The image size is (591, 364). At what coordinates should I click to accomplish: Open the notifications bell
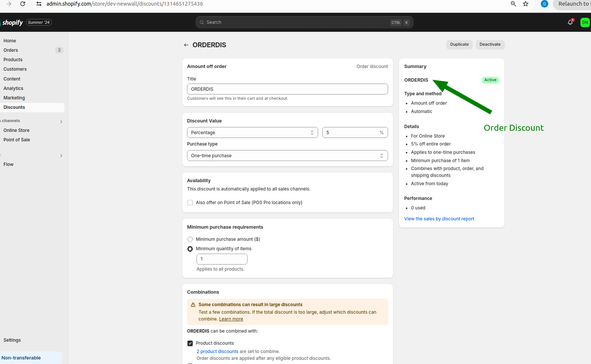(x=570, y=22)
